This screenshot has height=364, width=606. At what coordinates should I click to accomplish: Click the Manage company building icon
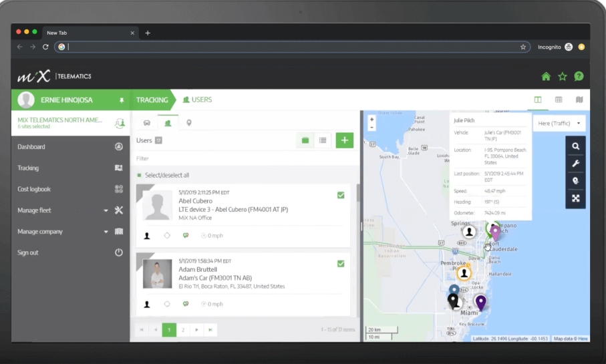click(119, 232)
